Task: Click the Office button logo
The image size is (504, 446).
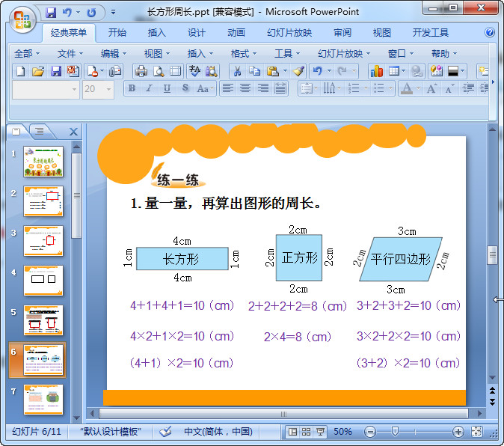Action: [22, 20]
